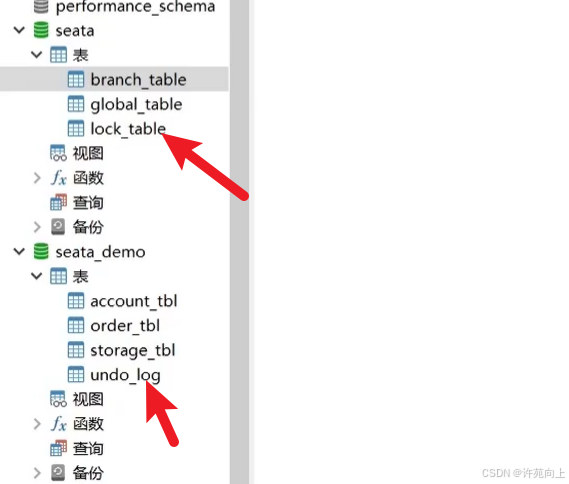
Task: Collapse the seata database node
Action: pyautogui.click(x=19, y=30)
